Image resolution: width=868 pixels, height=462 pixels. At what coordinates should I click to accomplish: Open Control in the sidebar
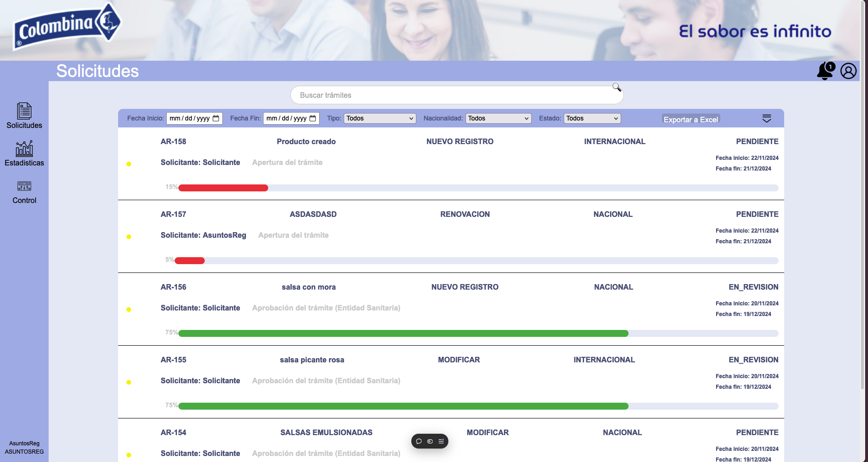pos(24,192)
